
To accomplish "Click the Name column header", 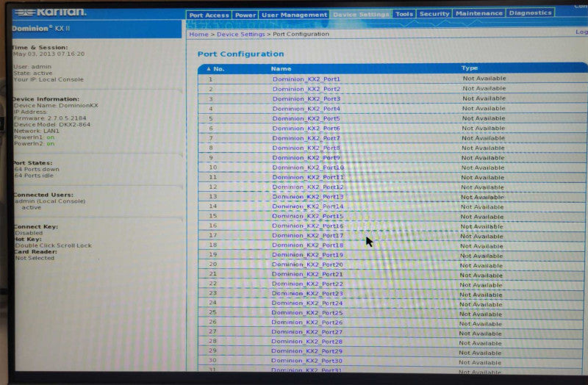I will 281,68.
